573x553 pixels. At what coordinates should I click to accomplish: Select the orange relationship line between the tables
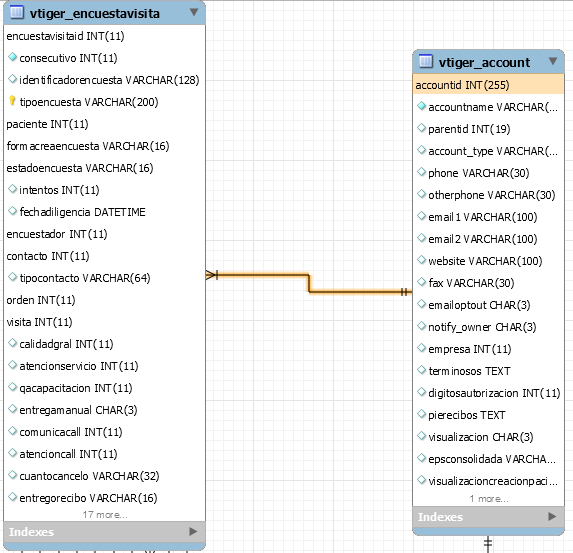pyautogui.click(x=308, y=283)
